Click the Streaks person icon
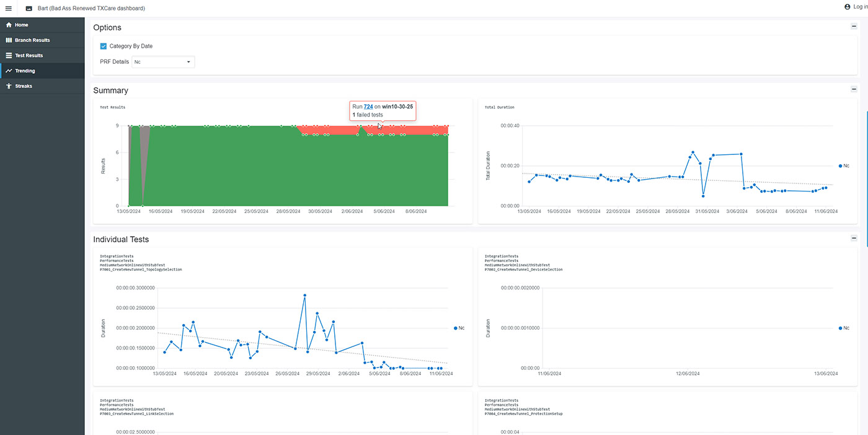Image resolution: width=868 pixels, height=435 pixels. pos(9,86)
